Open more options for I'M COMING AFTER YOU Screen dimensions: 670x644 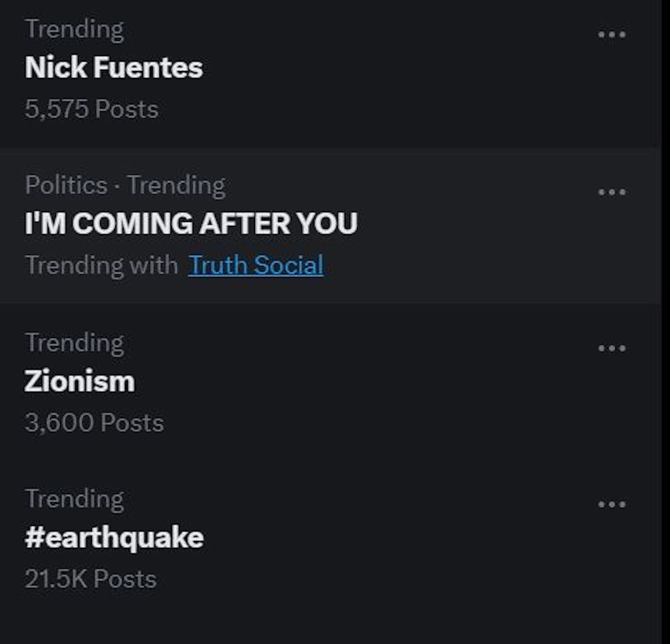612,192
